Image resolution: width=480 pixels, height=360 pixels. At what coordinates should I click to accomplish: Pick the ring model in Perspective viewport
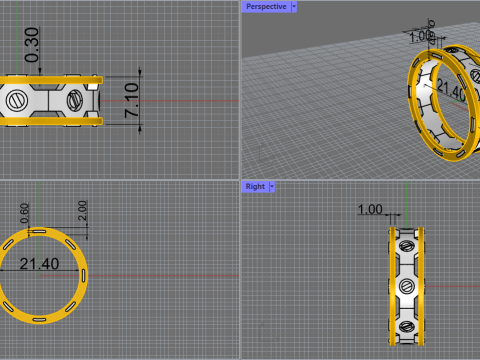445,103
